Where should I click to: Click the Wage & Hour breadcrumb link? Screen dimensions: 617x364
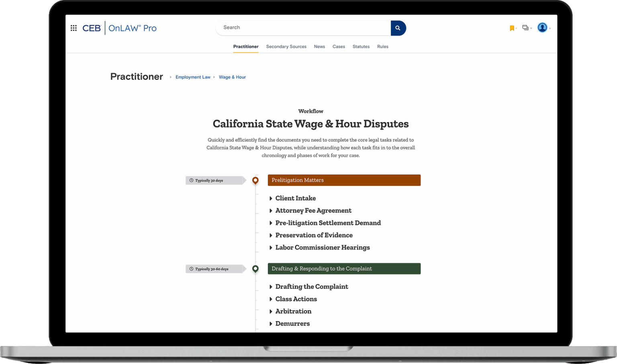pos(232,77)
